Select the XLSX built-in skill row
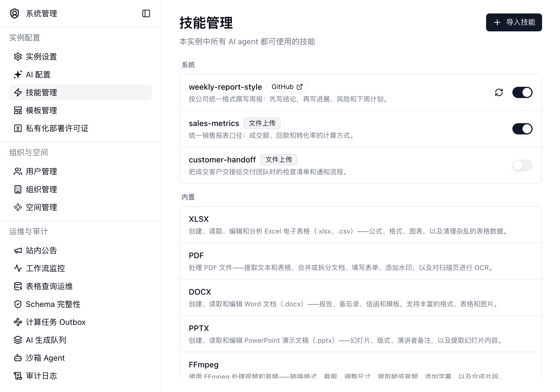Screen dimensions: 560x392 361,225
